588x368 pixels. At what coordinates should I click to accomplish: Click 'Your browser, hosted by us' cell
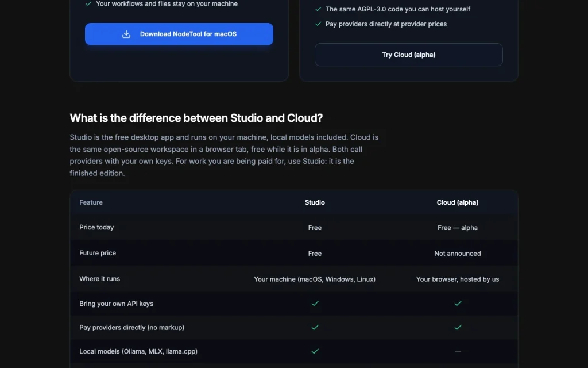tap(458, 279)
